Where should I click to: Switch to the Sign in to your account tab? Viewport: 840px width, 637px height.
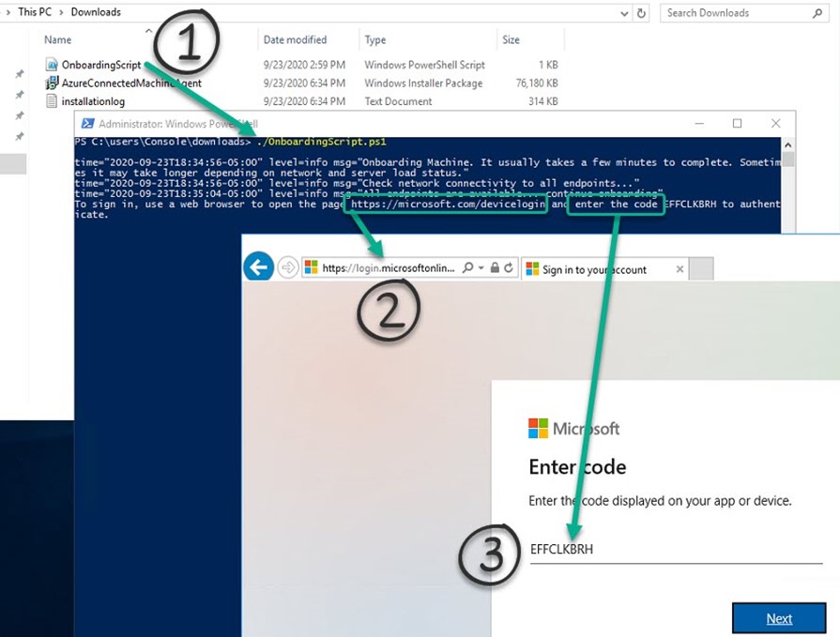click(594, 269)
